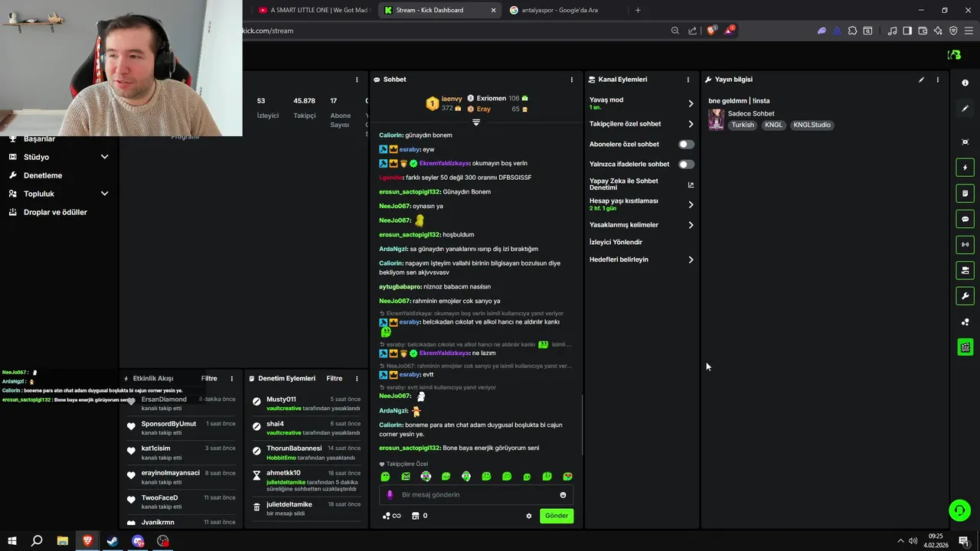Click the Sadece Sohbet category thumbnail
Image resolution: width=980 pixels, height=551 pixels.
(716, 119)
